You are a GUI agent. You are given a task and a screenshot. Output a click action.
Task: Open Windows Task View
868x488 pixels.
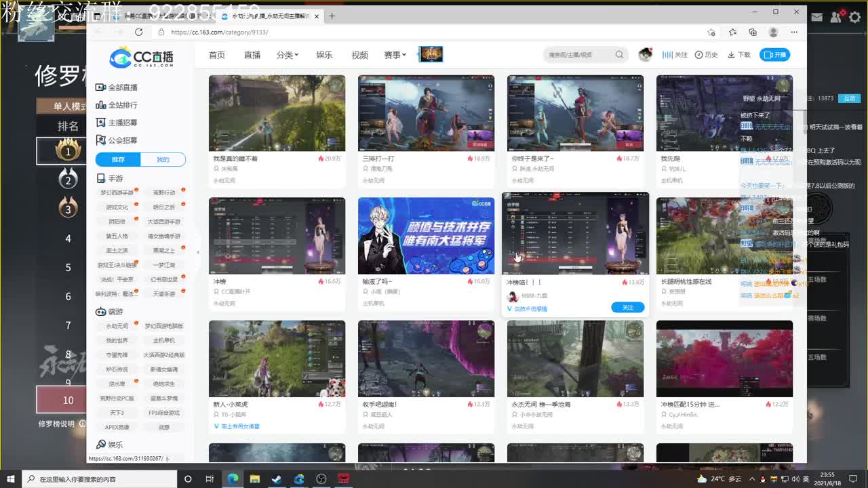[210, 479]
